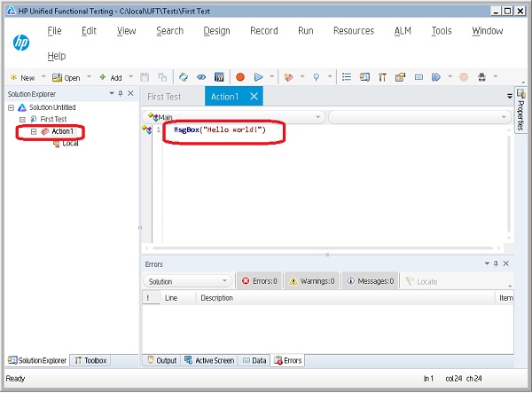The image size is (532, 393).
Task: Open the File menu
Action: [x=54, y=31]
